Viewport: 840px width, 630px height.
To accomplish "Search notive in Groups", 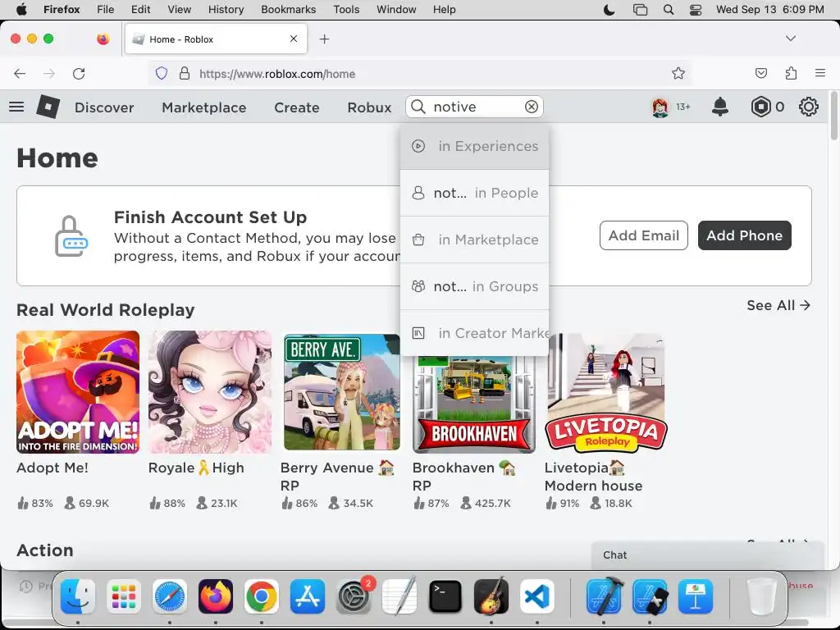I will 475,286.
